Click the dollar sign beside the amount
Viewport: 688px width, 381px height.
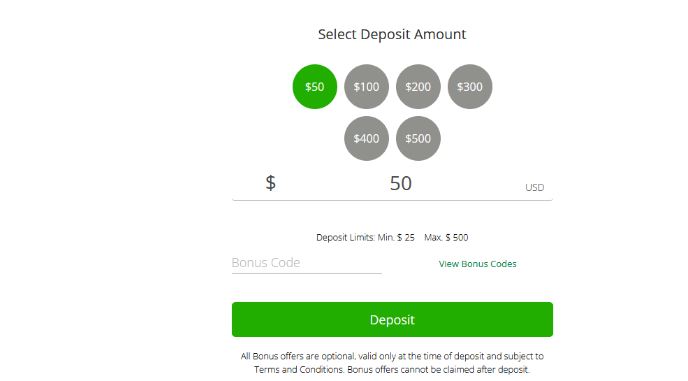point(271,183)
